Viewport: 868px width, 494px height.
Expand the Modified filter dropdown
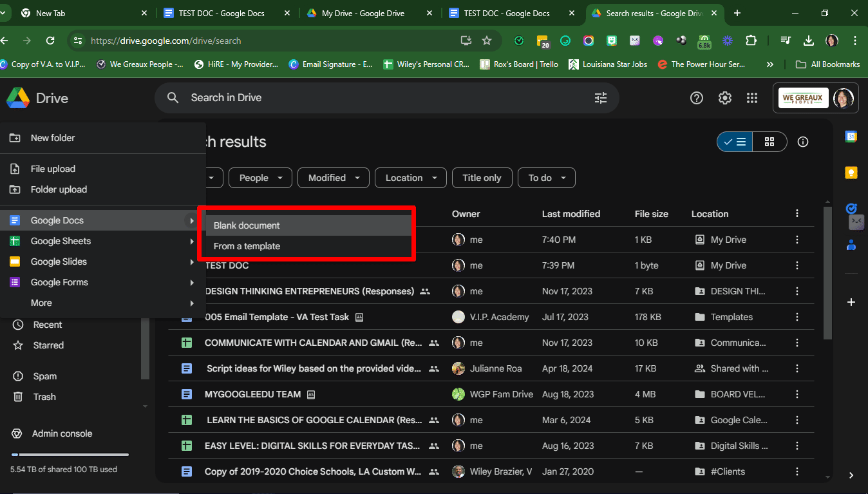pyautogui.click(x=333, y=178)
